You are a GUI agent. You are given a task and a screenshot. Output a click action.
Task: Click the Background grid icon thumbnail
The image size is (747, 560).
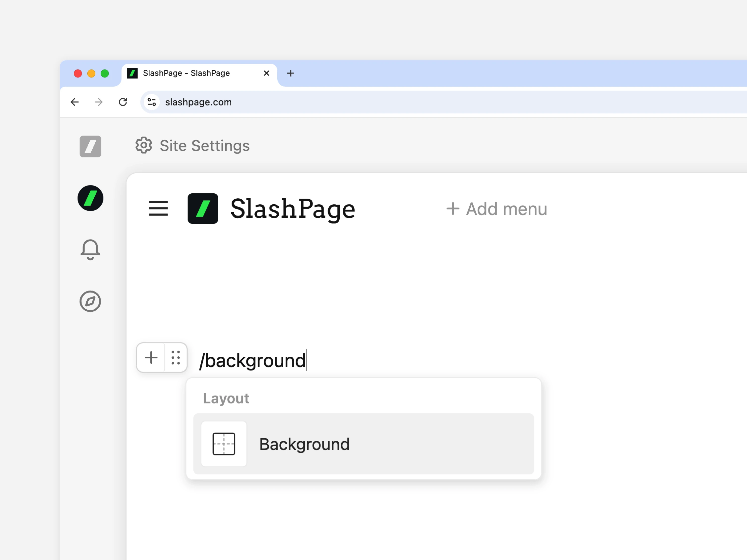pos(224,444)
